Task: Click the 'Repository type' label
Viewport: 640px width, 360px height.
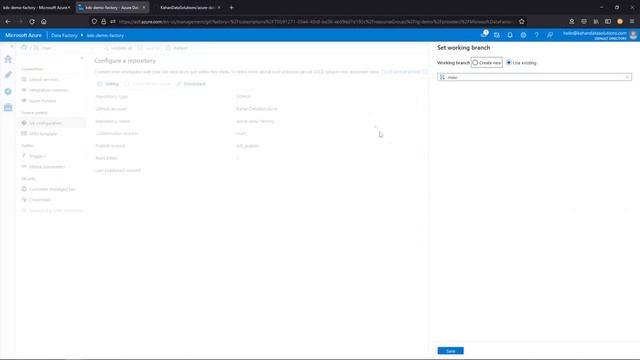Action: tap(112, 97)
